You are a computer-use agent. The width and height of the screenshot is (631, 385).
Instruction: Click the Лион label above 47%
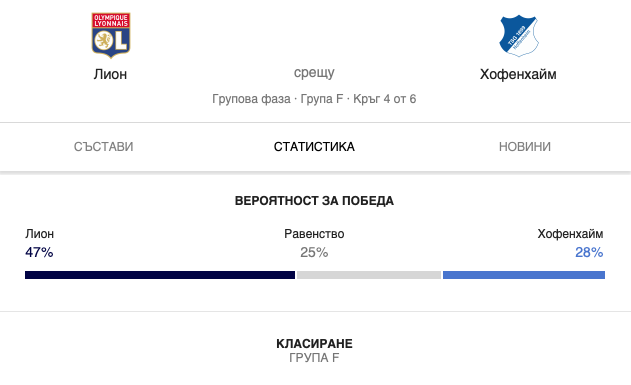coord(39,234)
